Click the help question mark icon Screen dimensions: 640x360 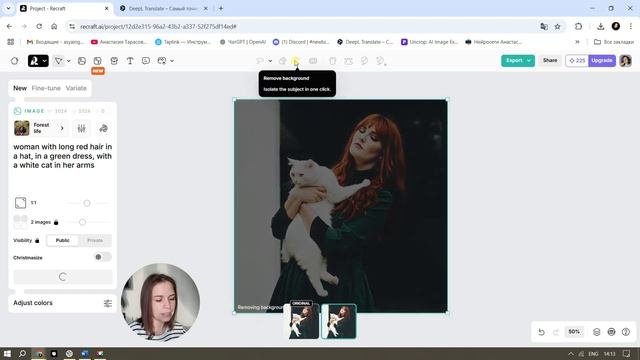(x=626, y=332)
